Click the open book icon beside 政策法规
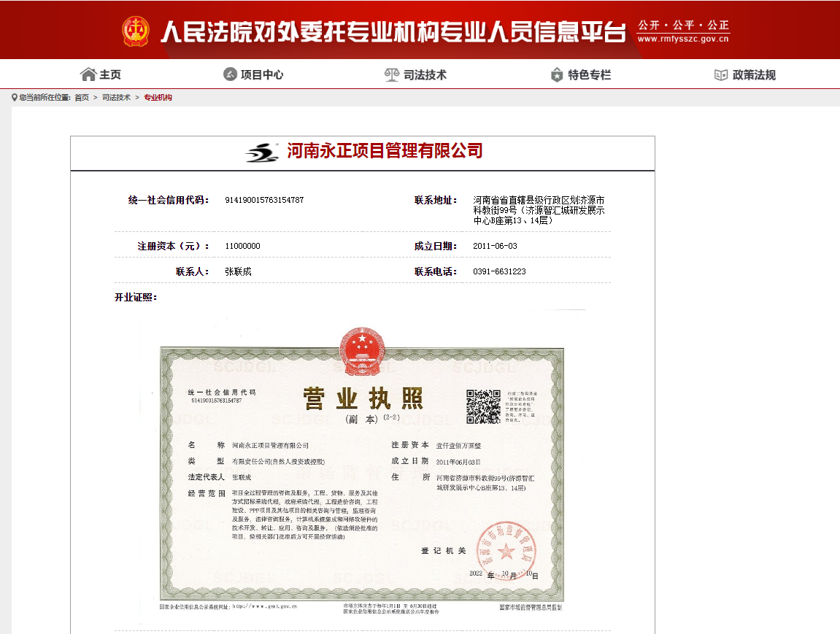840x634 pixels. coord(720,74)
